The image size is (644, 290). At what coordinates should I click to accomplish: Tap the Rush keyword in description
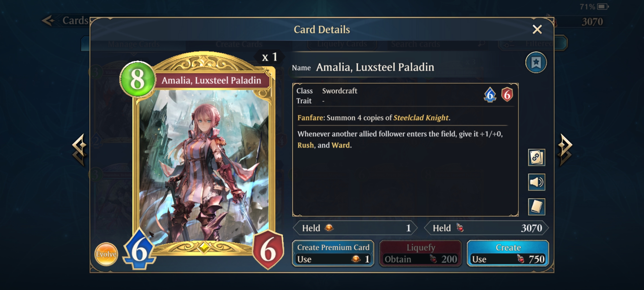[x=305, y=145]
